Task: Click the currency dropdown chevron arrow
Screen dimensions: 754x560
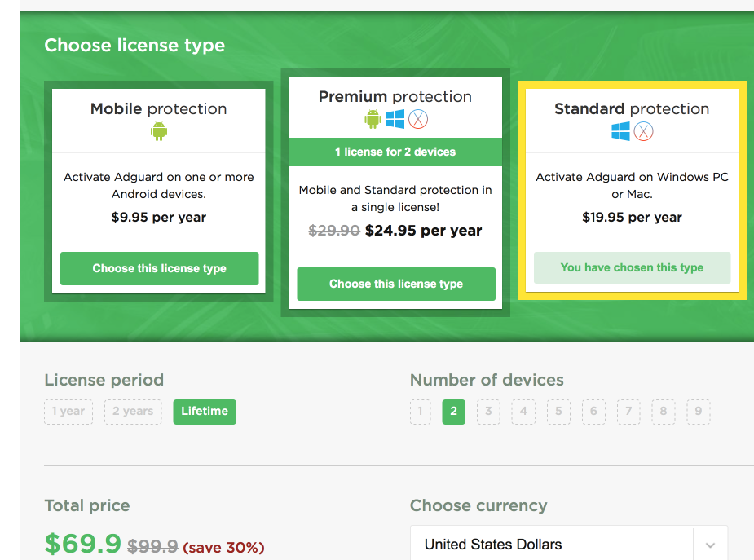Action: 709,545
